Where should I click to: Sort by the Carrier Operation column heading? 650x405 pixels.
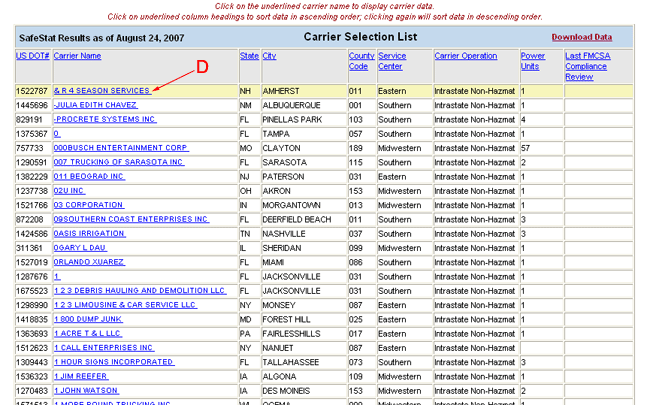[x=466, y=56]
